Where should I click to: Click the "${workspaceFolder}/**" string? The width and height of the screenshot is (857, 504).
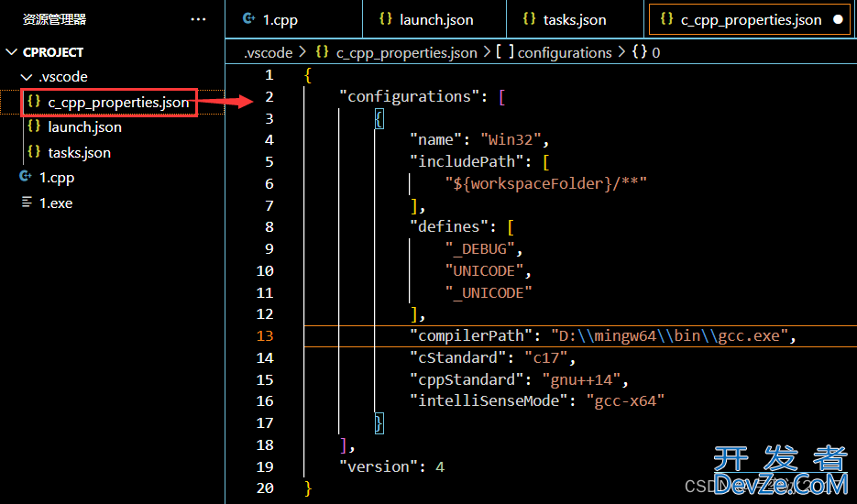(546, 183)
